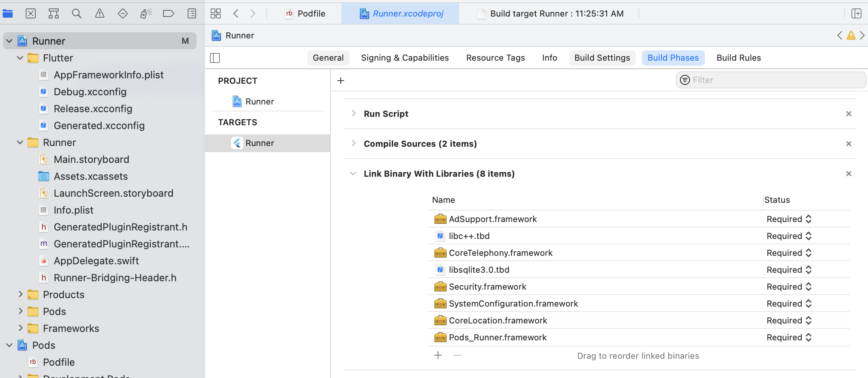Image resolution: width=868 pixels, height=378 pixels.
Task: Open the Report navigator
Action: (192, 14)
